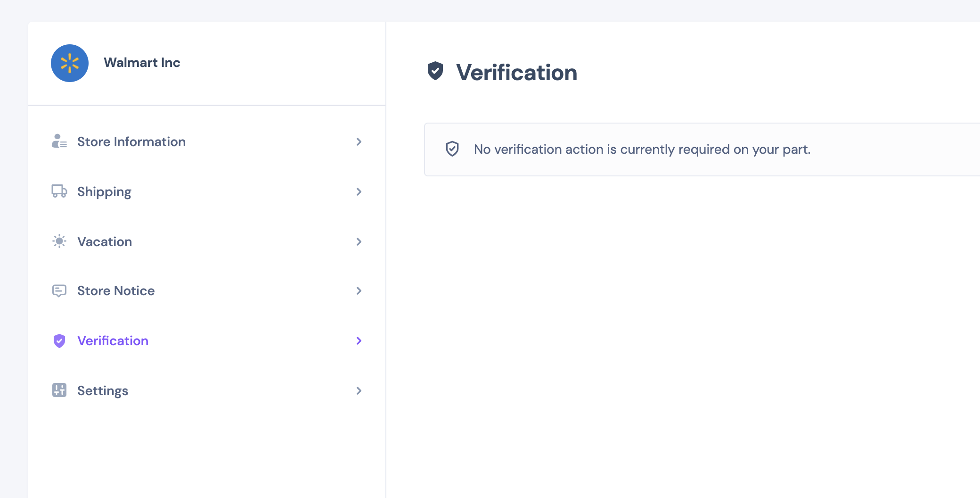Open the Vacation section chevron
Screen dimensions: 980x498
359,241
